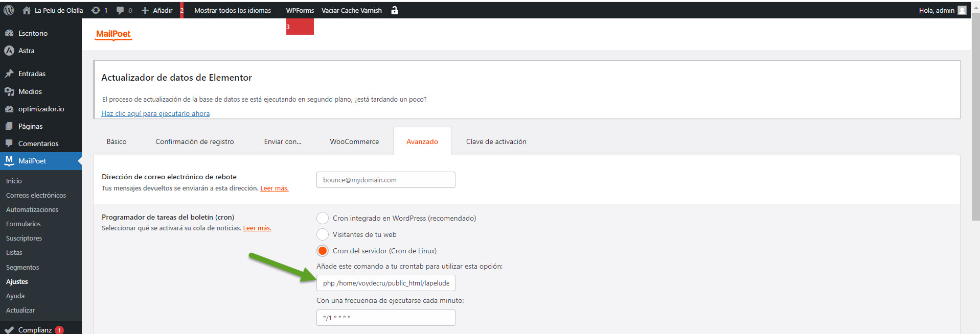The width and height of the screenshot is (980, 334).
Task: Click the bounce@mydomain.com email field
Action: 386,180
